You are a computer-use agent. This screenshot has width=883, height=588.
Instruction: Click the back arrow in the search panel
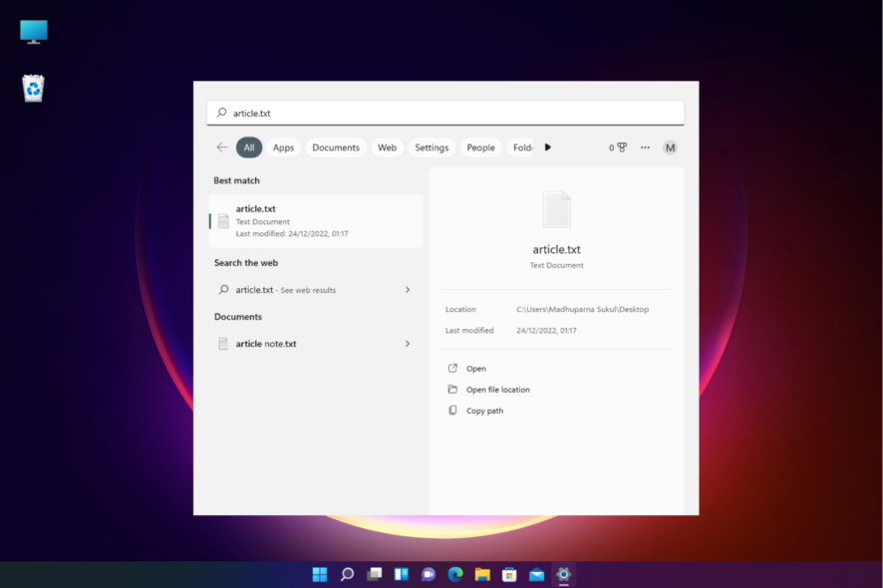pyautogui.click(x=220, y=147)
